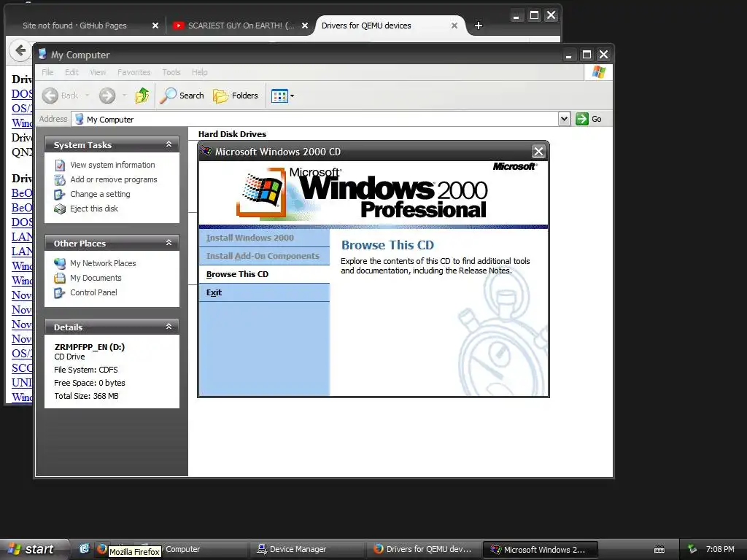Open My Network Places link
The image size is (747, 560).
[x=103, y=263]
